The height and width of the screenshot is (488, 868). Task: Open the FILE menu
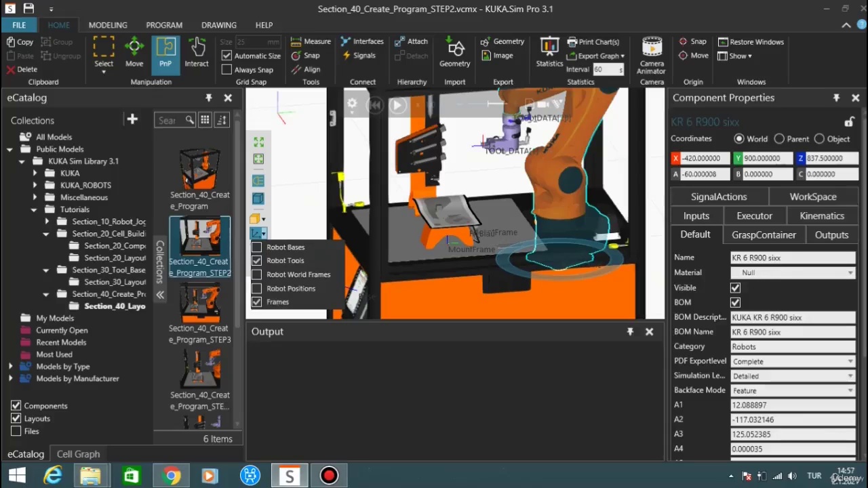pyautogui.click(x=19, y=25)
